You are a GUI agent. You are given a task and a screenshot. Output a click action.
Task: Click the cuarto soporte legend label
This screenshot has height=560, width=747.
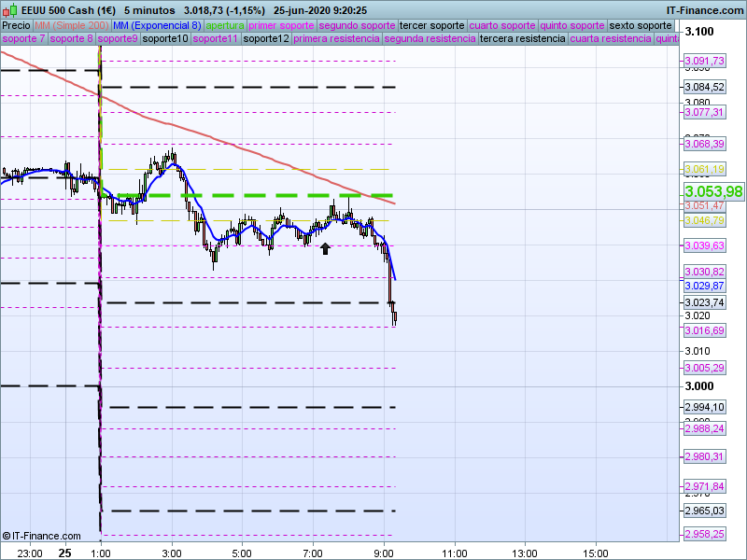point(502,25)
